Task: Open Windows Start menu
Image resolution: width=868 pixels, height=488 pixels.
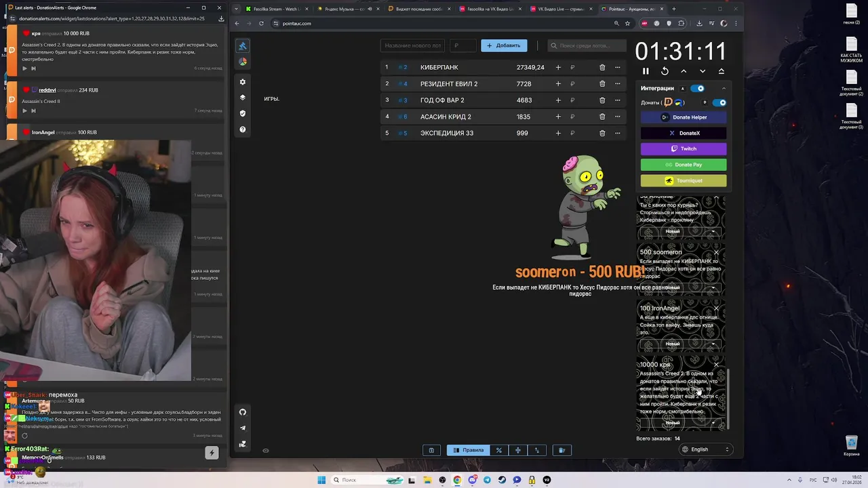Action: 321,480
